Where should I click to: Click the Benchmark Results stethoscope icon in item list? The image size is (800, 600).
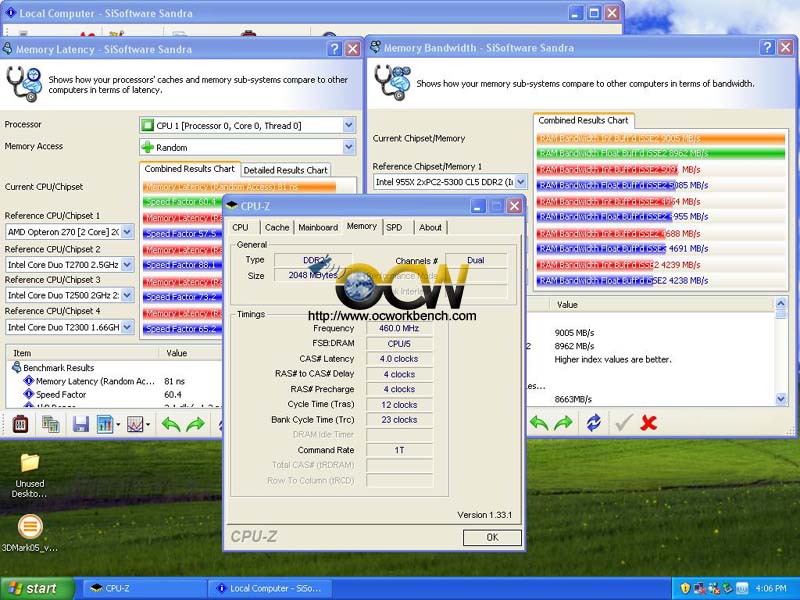pos(16,367)
